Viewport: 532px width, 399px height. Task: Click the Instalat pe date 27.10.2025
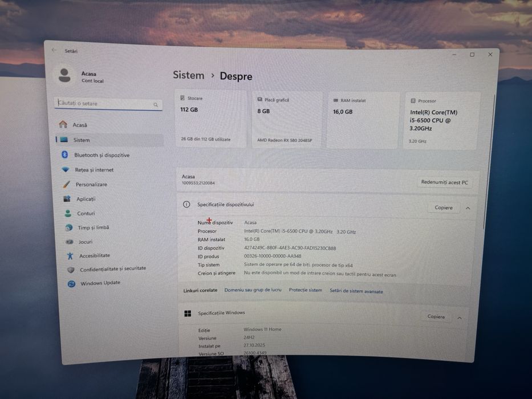(254, 345)
